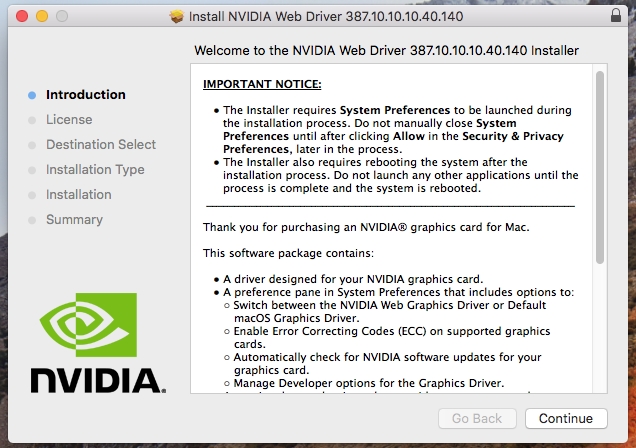Click the window title text 'Install NVIDIA Web Driver'
Viewport: 636px width, 448px height.
pos(326,16)
